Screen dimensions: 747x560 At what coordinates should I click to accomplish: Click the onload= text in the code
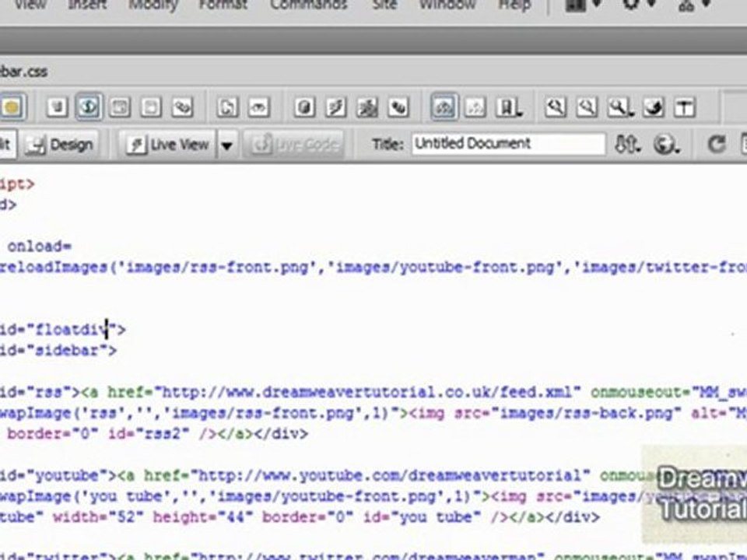coord(39,247)
